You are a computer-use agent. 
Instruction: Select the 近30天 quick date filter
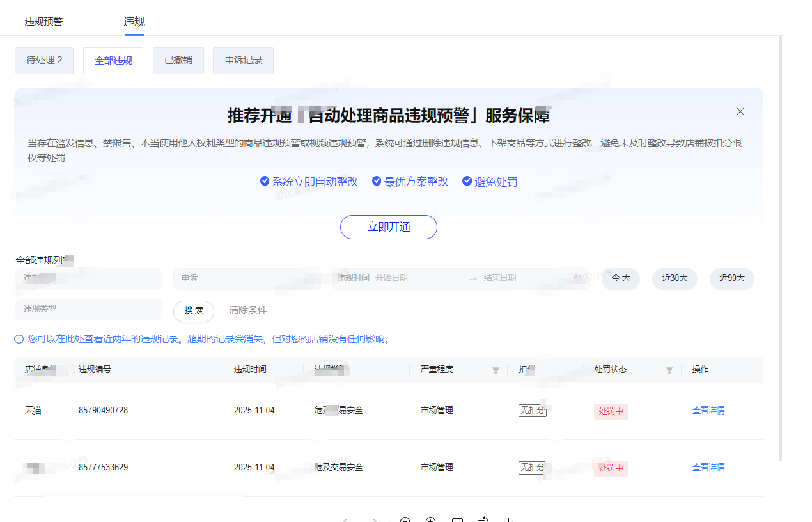tap(675, 278)
